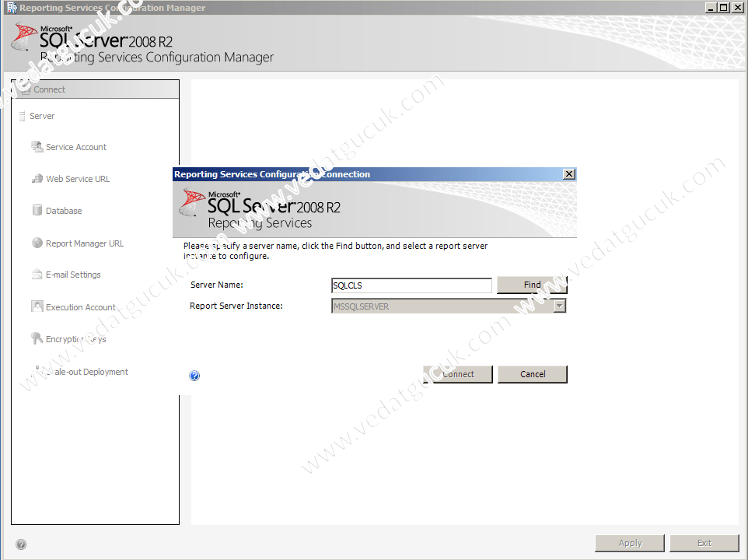
Task: Select Database in the navigation pane
Action: tap(64, 211)
